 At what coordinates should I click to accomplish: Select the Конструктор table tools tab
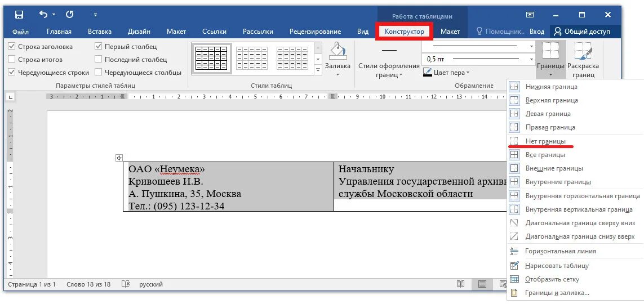coord(405,32)
